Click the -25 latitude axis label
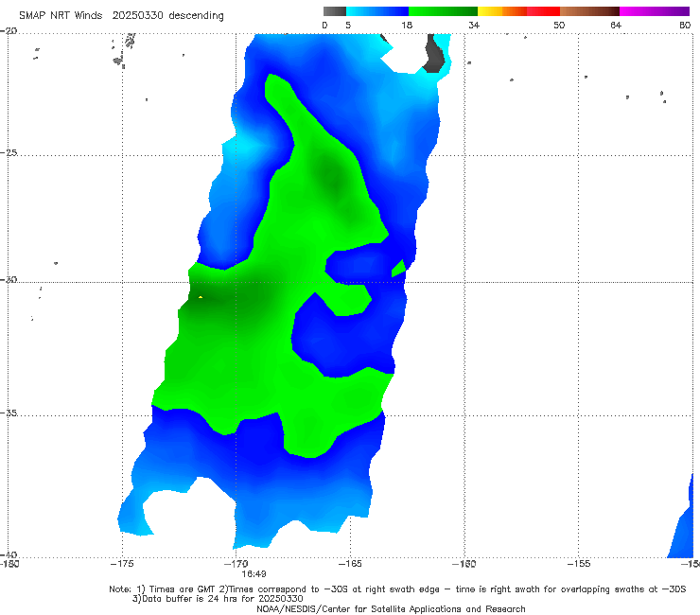The image size is (700, 615). click(x=9, y=152)
